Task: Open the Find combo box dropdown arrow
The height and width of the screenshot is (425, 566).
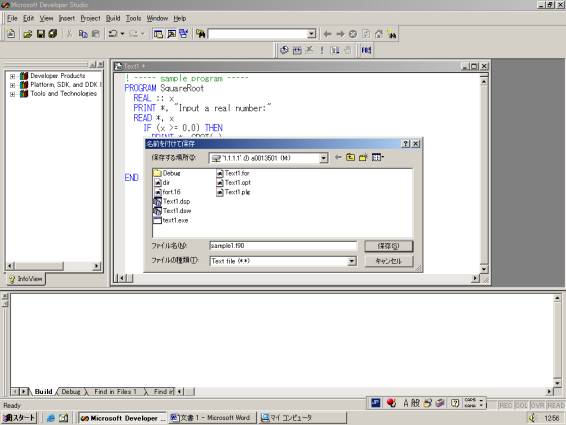Action: point(311,34)
